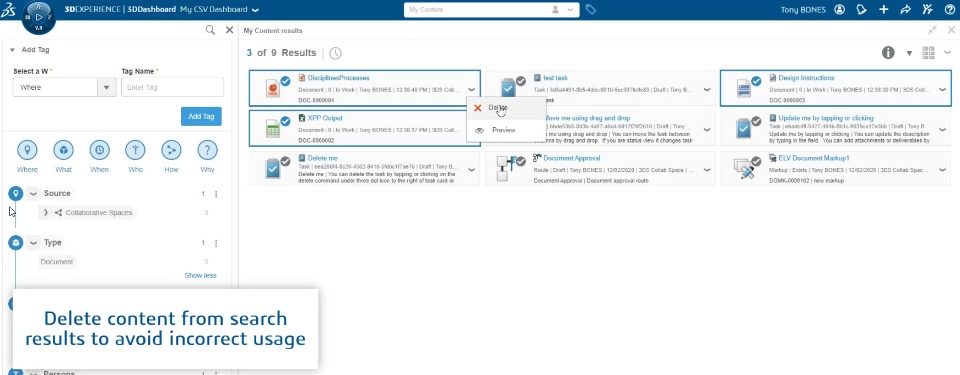Collapse the Add Tag section
This screenshot has height=375, width=960.
click(12, 50)
